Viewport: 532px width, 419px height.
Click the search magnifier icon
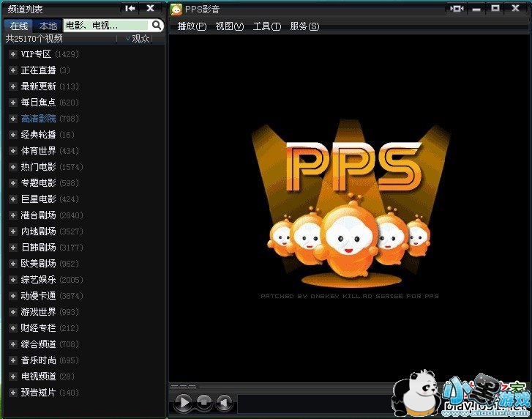tap(157, 25)
